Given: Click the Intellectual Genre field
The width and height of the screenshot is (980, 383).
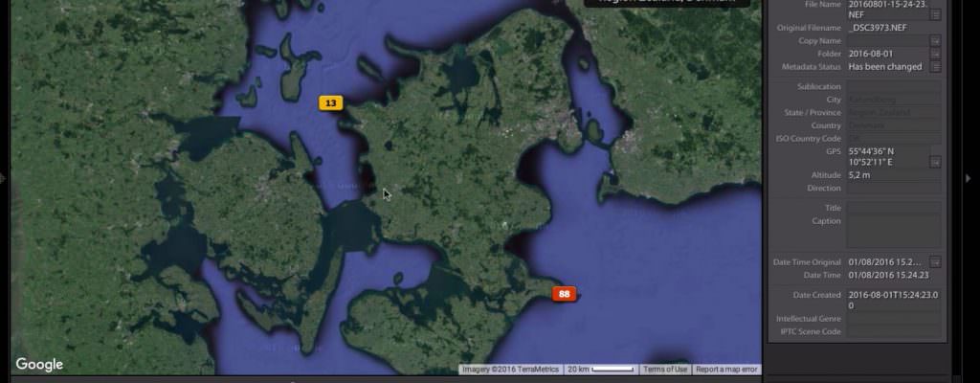Looking at the screenshot, I should coord(893,318).
